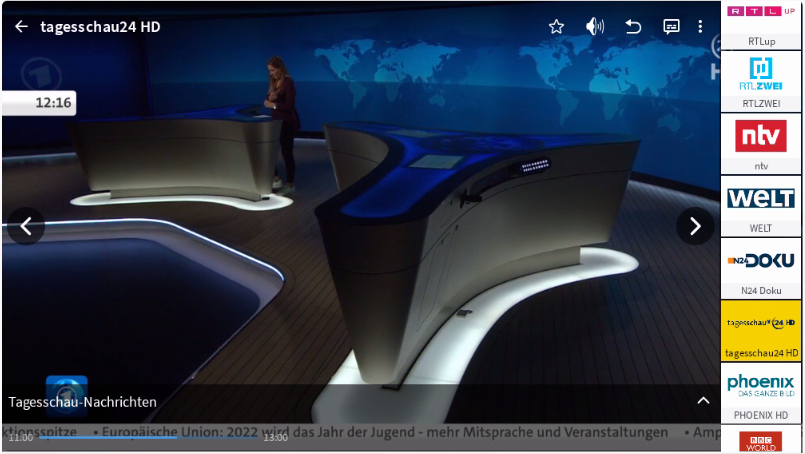
Task: Select RTLup channel
Action: (x=761, y=25)
